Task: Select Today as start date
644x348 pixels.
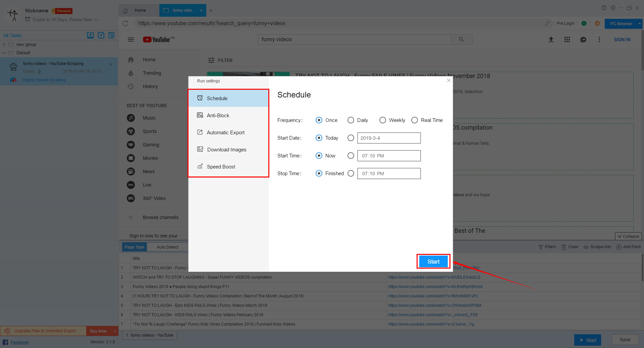Action: click(x=319, y=138)
